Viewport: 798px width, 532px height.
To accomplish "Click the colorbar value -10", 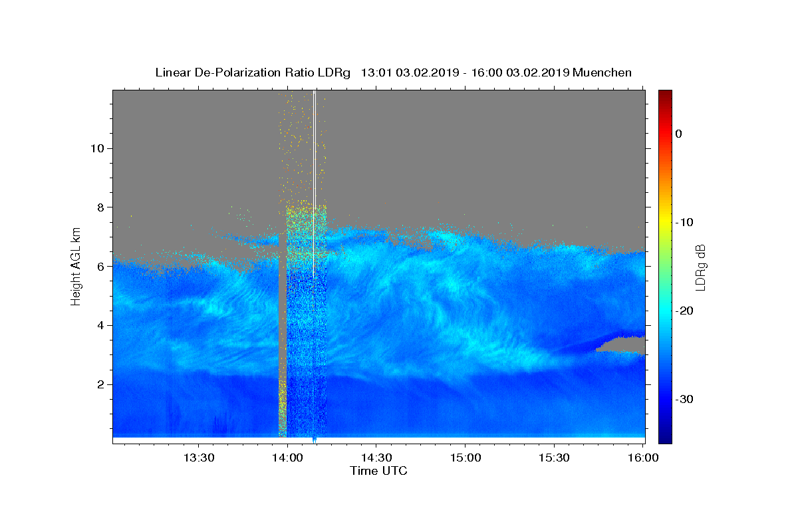I will click(x=686, y=222).
